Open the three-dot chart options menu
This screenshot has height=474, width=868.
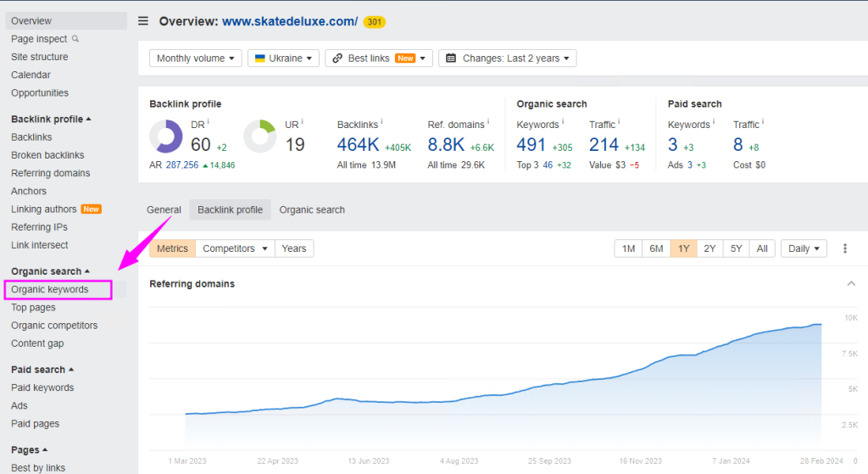(845, 248)
